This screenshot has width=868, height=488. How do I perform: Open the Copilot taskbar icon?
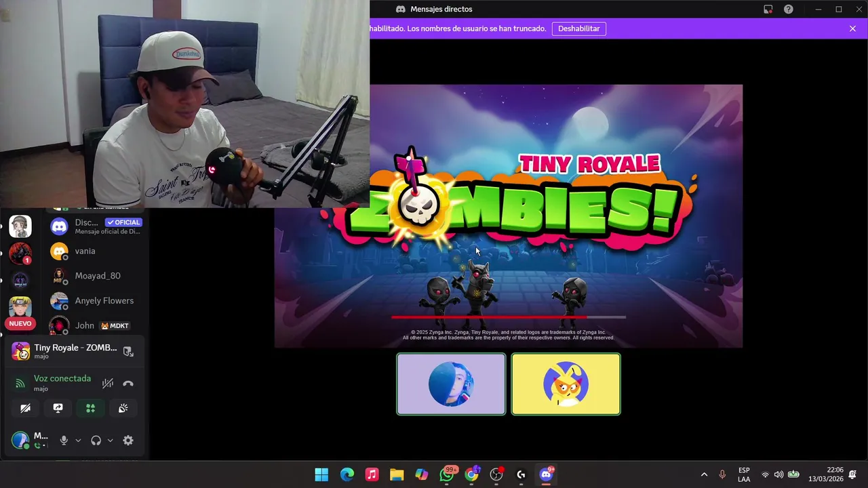click(x=422, y=474)
